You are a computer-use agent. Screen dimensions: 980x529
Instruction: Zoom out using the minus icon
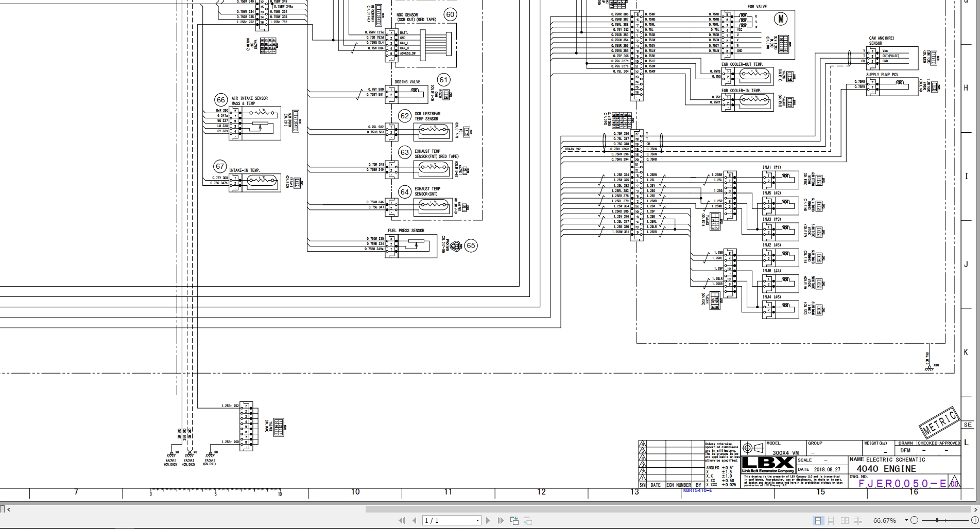pyautogui.click(x=915, y=520)
